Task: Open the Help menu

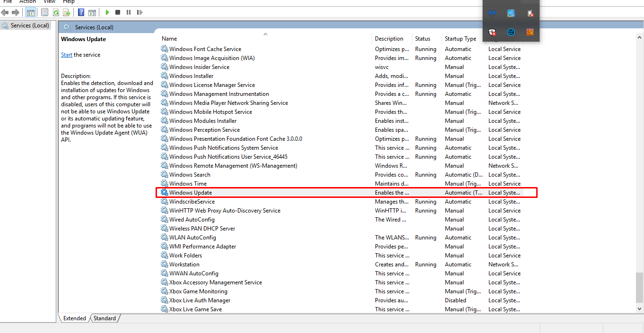Action: (x=69, y=2)
